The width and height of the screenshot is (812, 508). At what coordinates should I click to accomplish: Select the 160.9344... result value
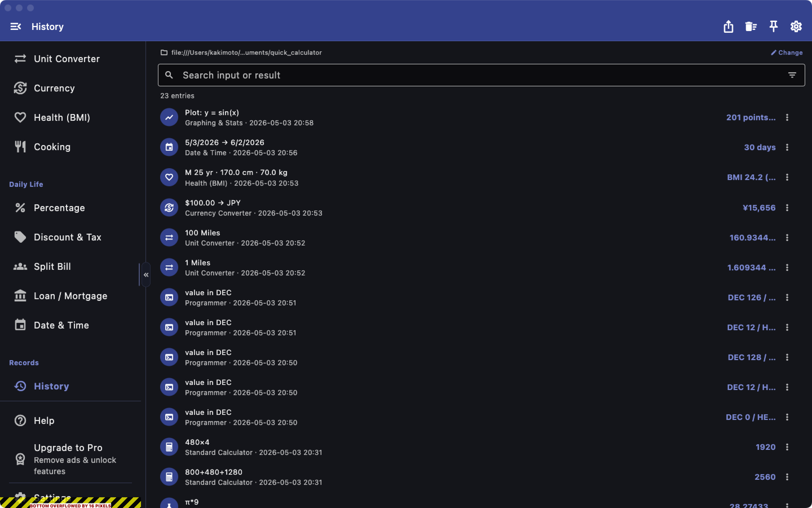point(753,238)
